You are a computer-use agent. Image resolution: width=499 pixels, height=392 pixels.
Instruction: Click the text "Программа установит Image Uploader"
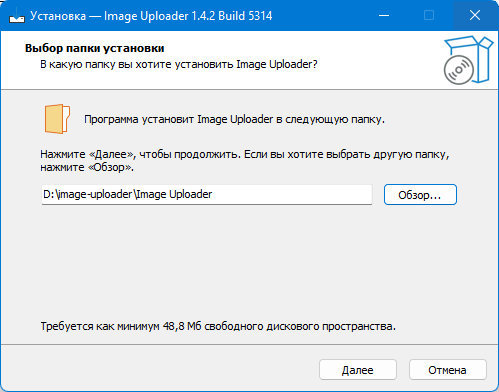point(179,119)
